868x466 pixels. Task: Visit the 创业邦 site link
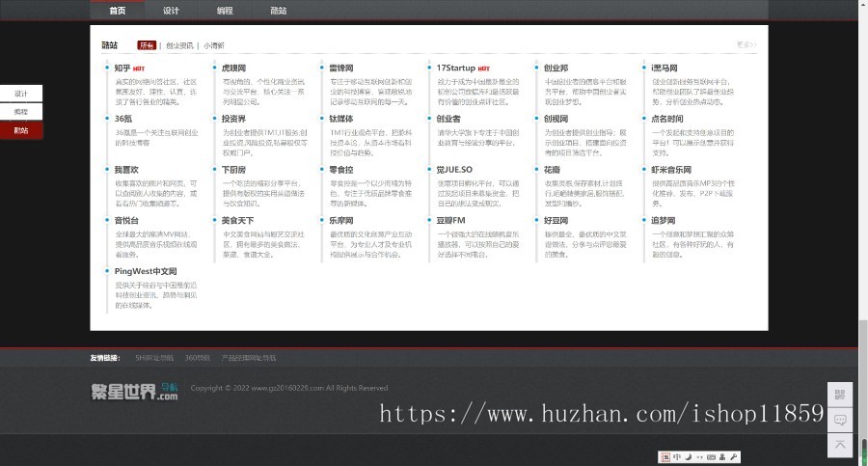click(x=556, y=69)
